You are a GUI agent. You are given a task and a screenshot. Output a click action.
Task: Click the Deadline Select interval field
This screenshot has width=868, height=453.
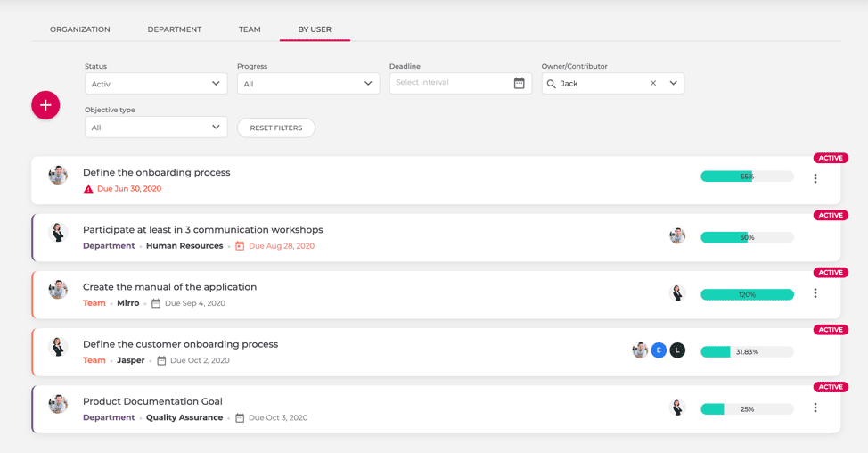[x=461, y=83]
